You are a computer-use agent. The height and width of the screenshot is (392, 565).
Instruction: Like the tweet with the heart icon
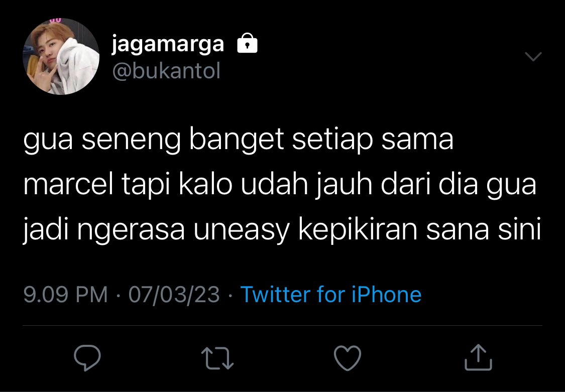coord(348,358)
